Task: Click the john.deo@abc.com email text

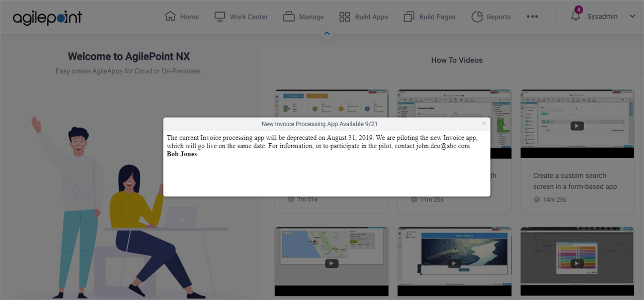Action: (x=443, y=146)
